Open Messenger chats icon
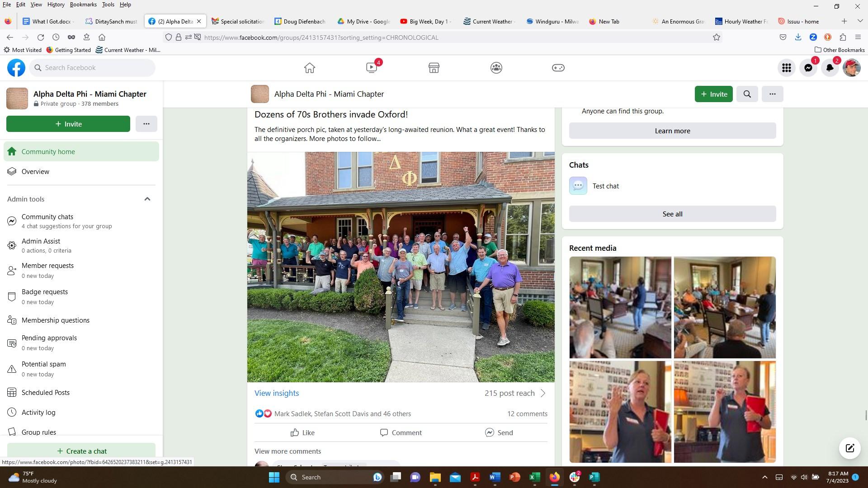This screenshot has height=488, width=868. click(808, 68)
